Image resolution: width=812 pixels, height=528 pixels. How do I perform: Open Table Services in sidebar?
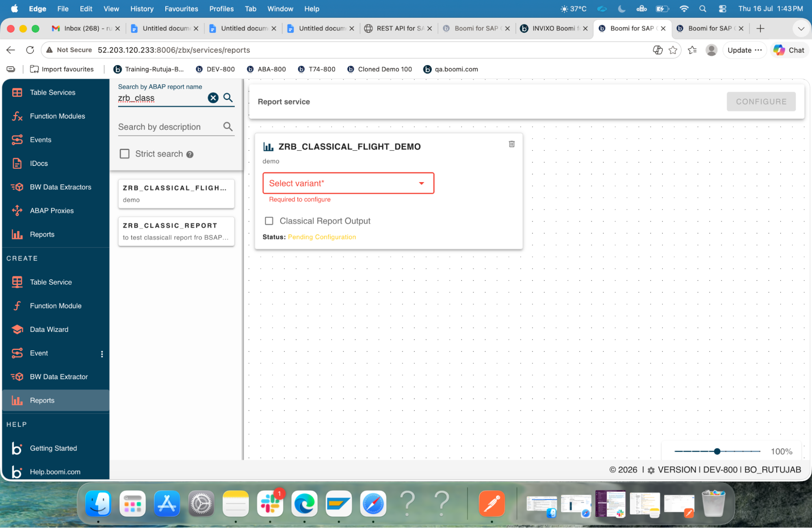(52, 93)
